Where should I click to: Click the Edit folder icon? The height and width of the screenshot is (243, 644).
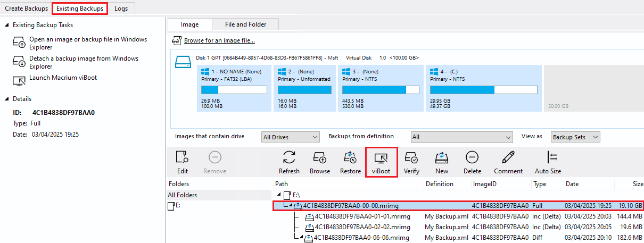(183, 157)
